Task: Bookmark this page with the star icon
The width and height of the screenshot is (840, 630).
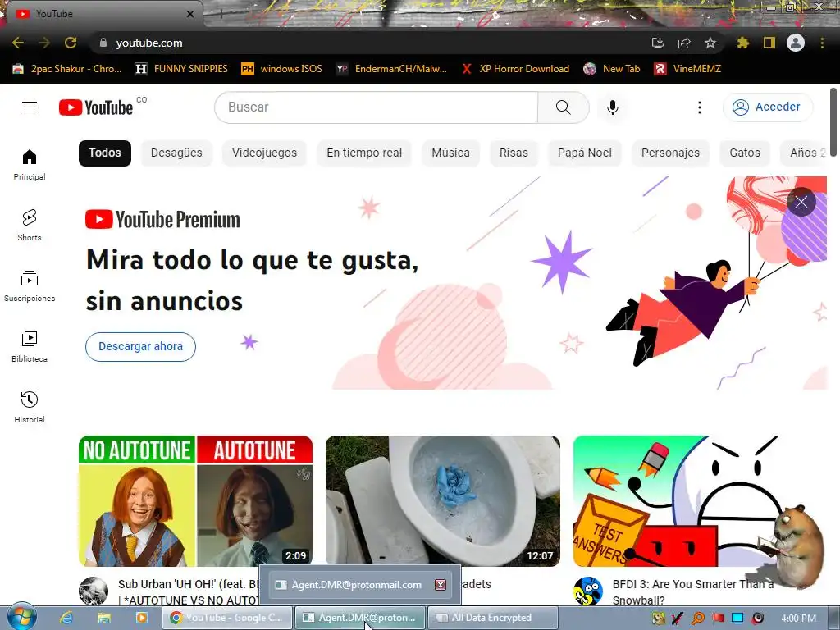Action: pyautogui.click(x=710, y=43)
